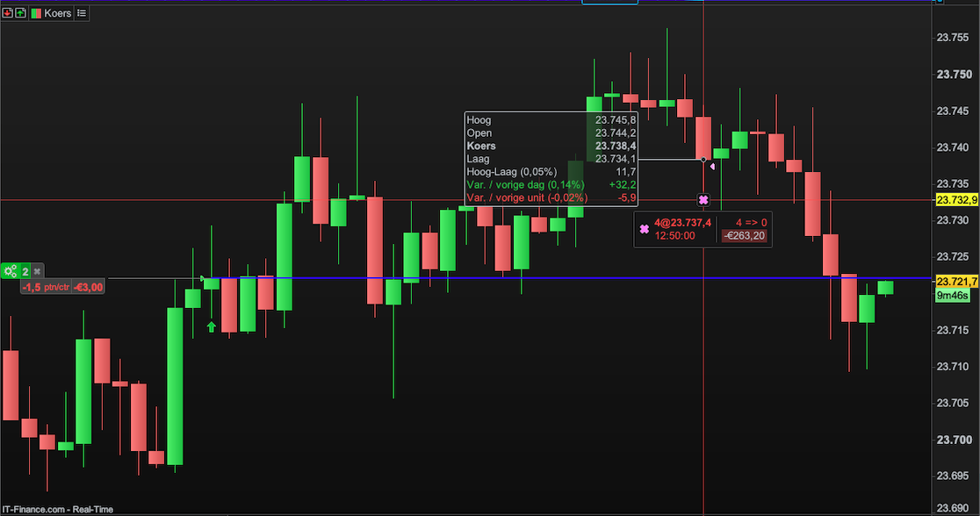
Task: Click the pink X icon in trade tooltip
Action: coord(645,229)
